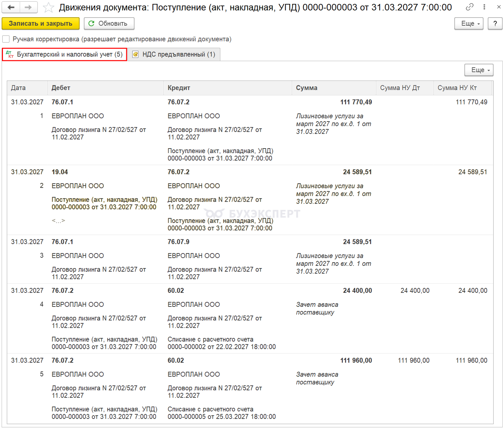Select entry number 1 in the Дата column
The image size is (504, 428).
coord(42,116)
